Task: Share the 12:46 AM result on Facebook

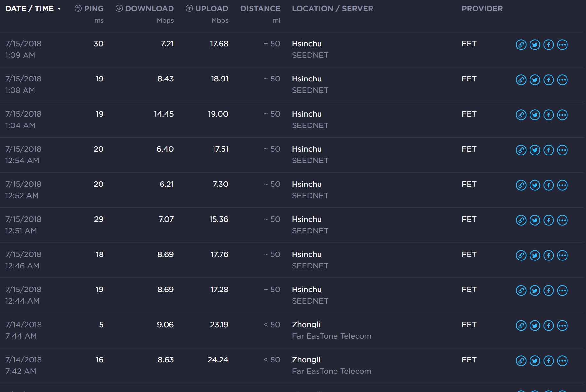Action: (x=549, y=255)
